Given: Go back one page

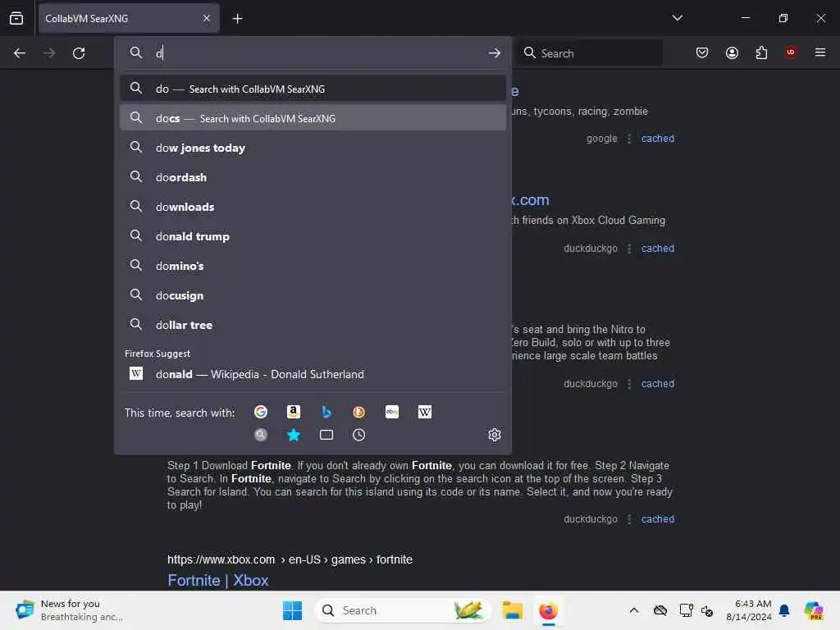Looking at the screenshot, I should coord(20,53).
